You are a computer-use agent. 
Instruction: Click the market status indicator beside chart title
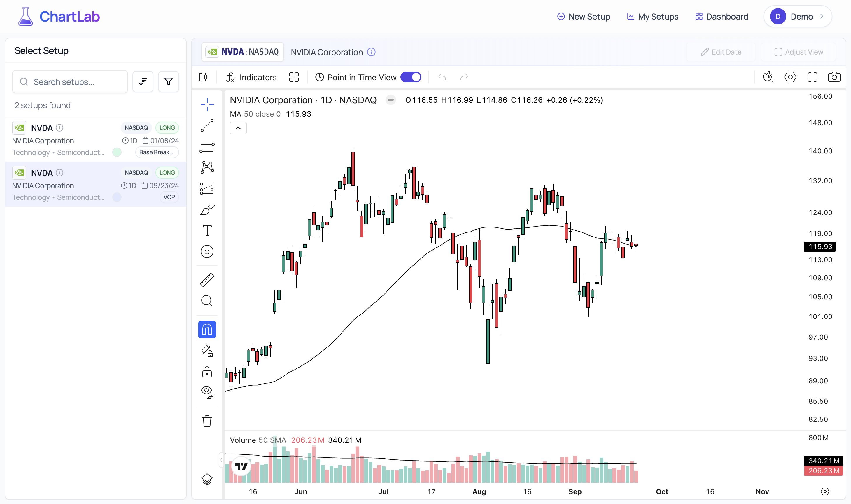tap(391, 100)
